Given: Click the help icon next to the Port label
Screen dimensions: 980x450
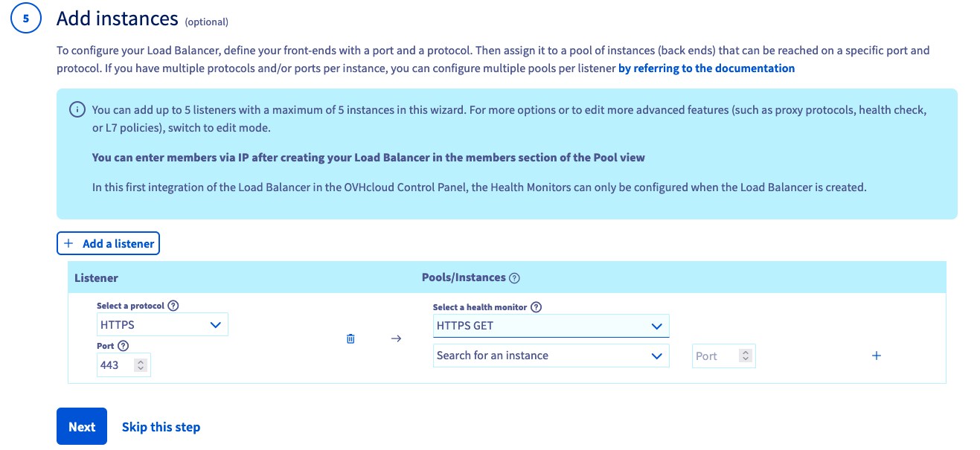Looking at the screenshot, I should [124, 346].
